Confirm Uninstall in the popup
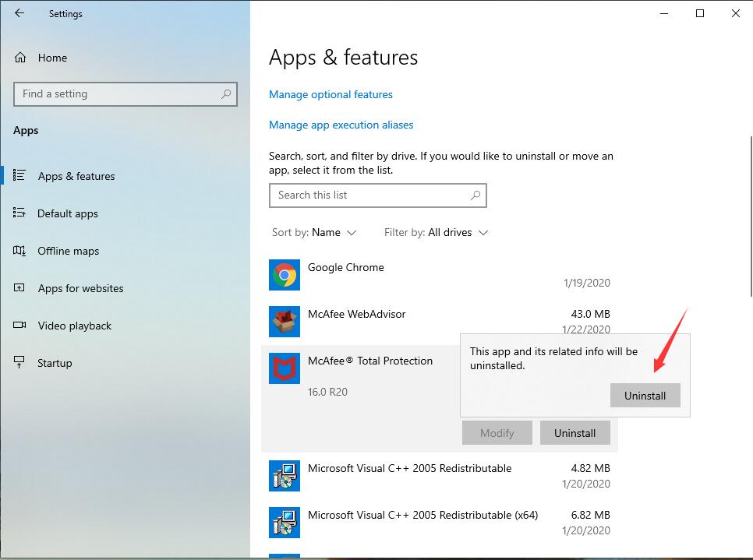 pos(645,396)
